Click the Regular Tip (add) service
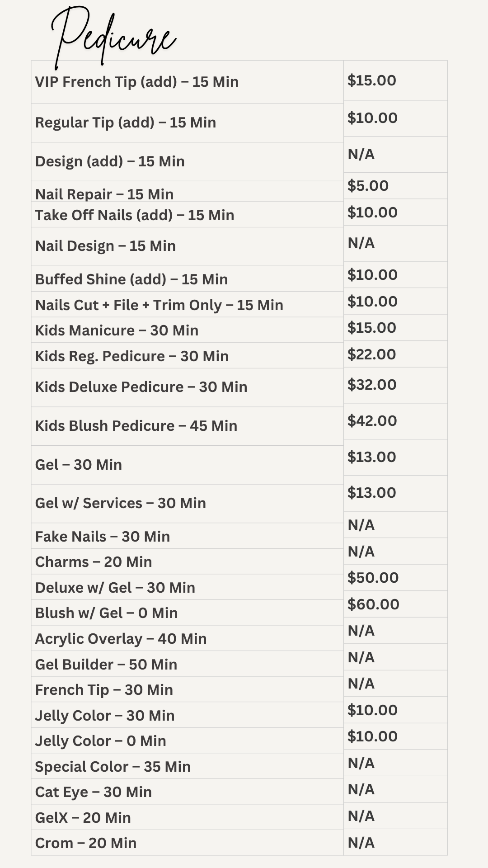 [125, 123]
